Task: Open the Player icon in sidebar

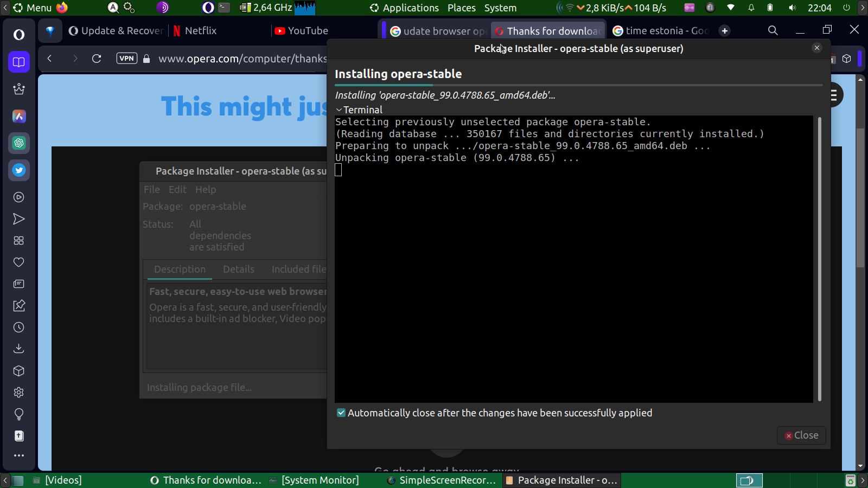Action: (x=19, y=197)
